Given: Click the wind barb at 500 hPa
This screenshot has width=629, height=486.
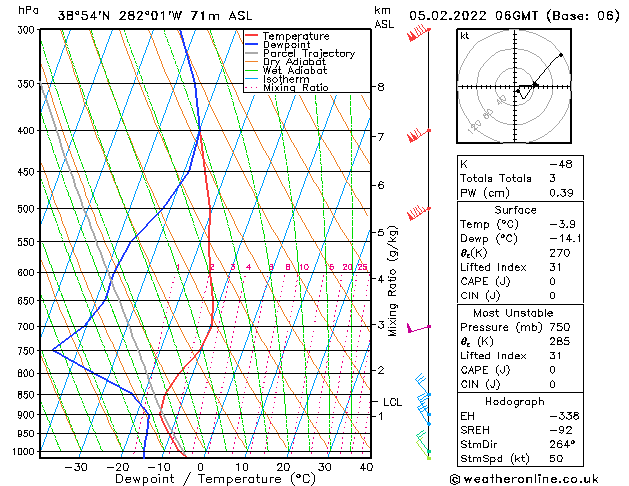Looking at the screenshot, I should pos(419,213).
